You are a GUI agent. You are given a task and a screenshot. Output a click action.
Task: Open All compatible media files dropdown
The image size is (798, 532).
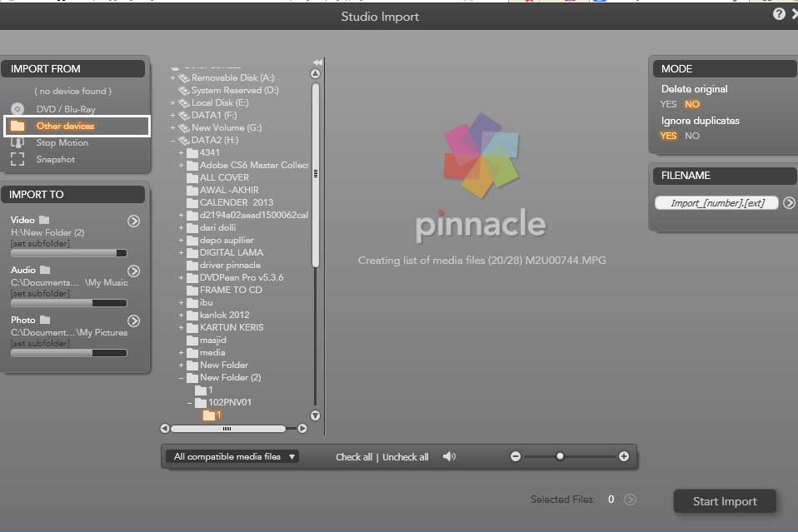point(233,457)
